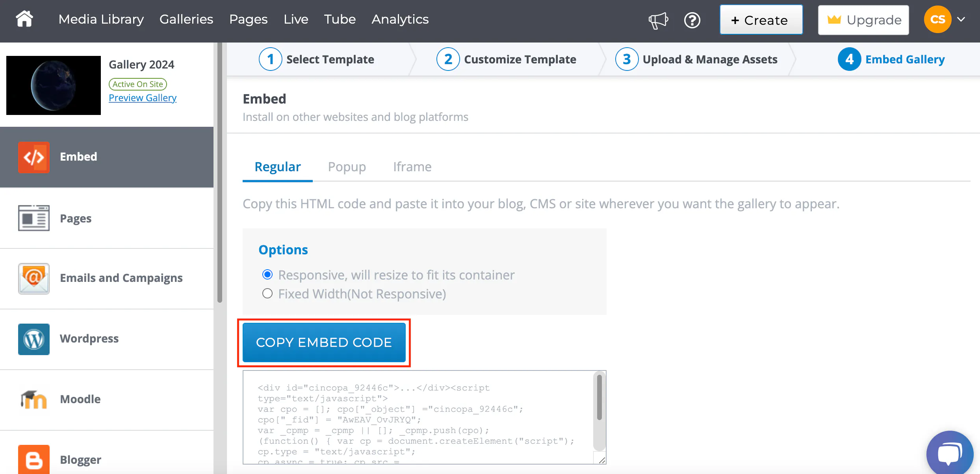The image size is (980, 474).
Task: Open the Emails and Campaigns label
Action: point(121,278)
